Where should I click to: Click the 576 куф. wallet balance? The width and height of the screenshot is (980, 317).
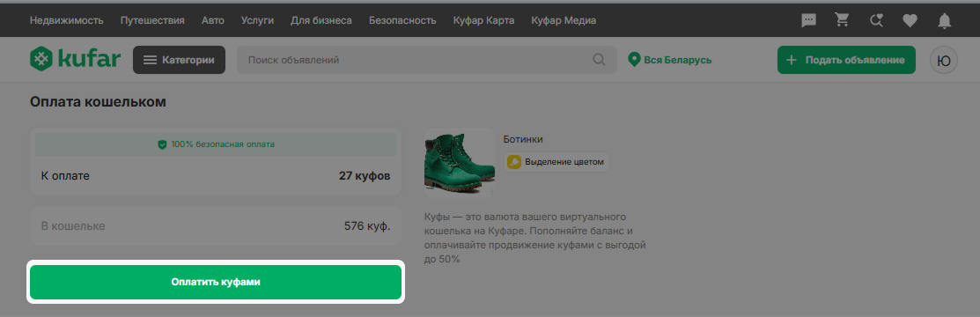tap(367, 225)
